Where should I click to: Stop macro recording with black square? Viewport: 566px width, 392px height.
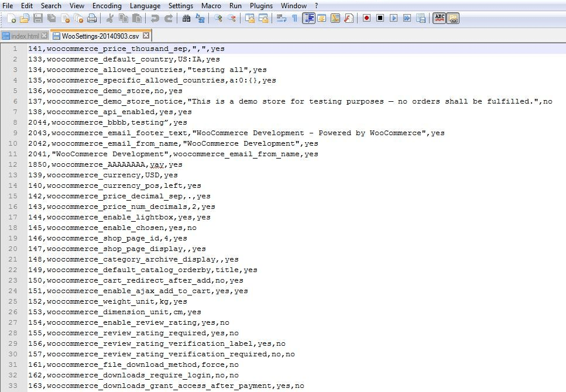(380, 18)
